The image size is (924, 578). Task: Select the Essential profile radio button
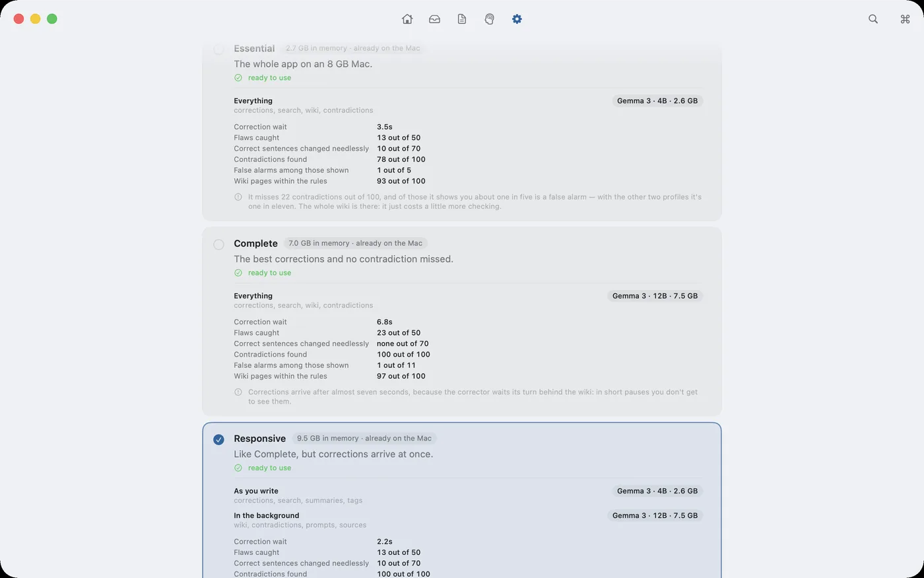point(218,49)
